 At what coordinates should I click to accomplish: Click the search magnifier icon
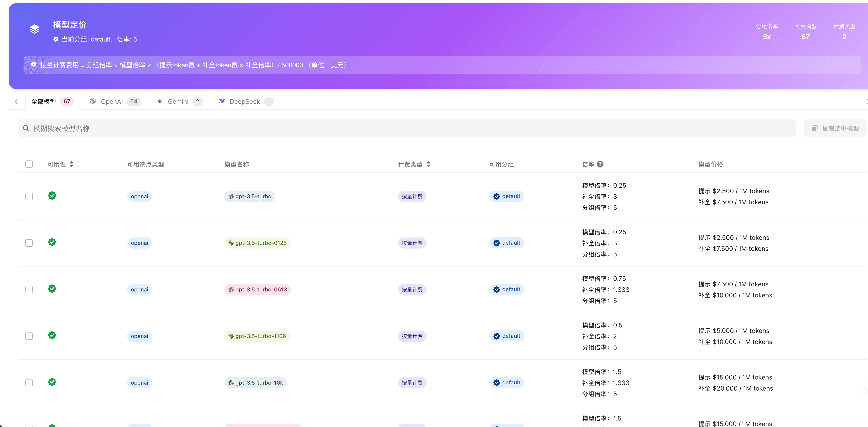(26, 128)
